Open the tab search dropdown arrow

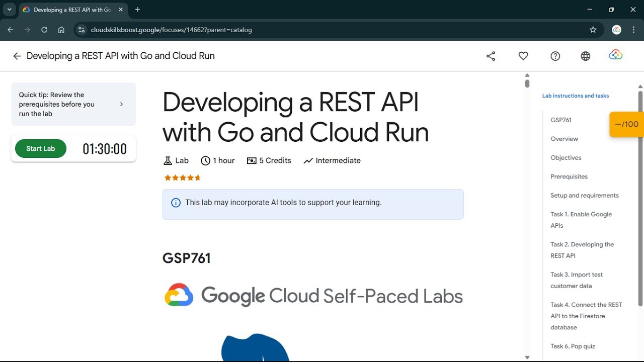9,10
